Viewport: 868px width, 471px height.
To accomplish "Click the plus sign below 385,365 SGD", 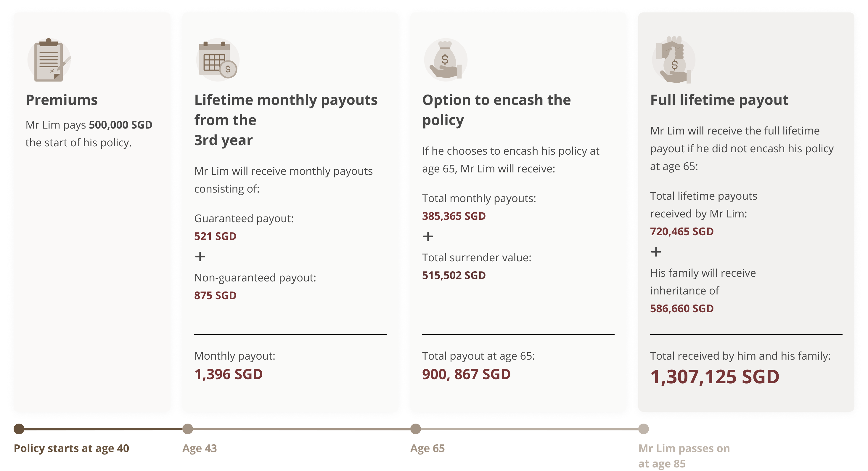I will (x=428, y=236).
